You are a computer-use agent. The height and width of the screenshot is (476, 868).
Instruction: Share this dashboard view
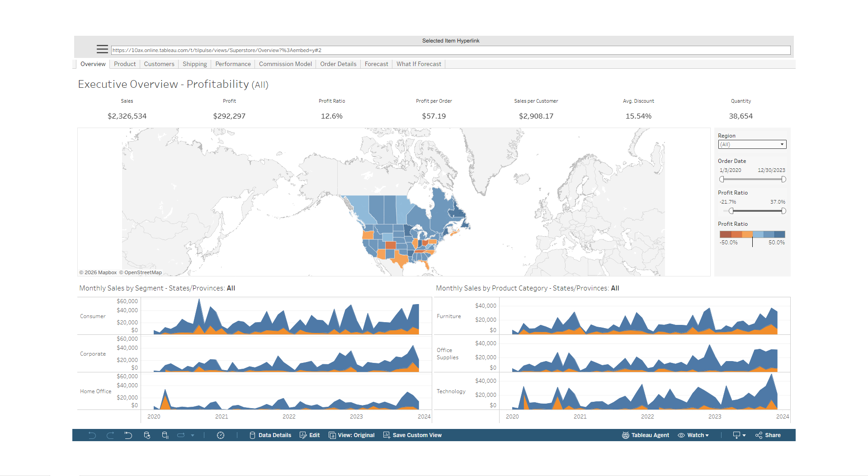pyautogui.click(x=768, y=435)
